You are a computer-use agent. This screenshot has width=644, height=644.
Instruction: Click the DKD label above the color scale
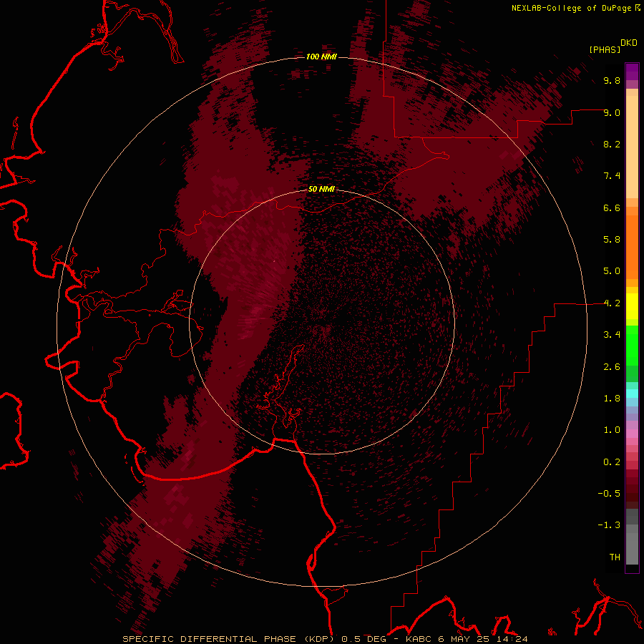(629, 43)
